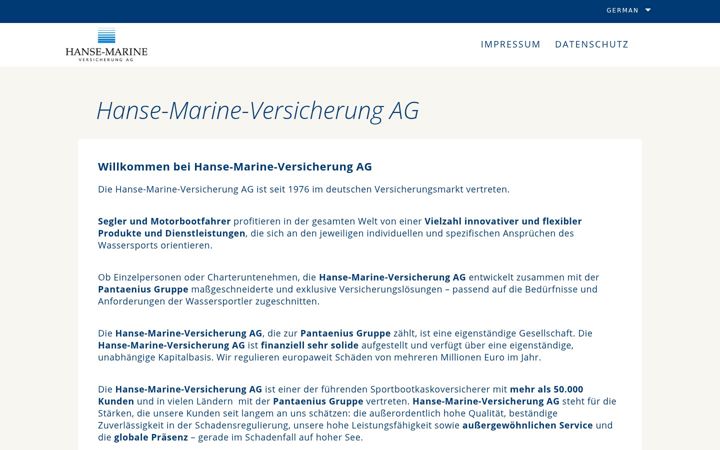Image resolution: width=720 pixels, height=450 pixels.
Task: Click bold text 'Segler und Motorbootfahrer'
Action: pos(164,221)
